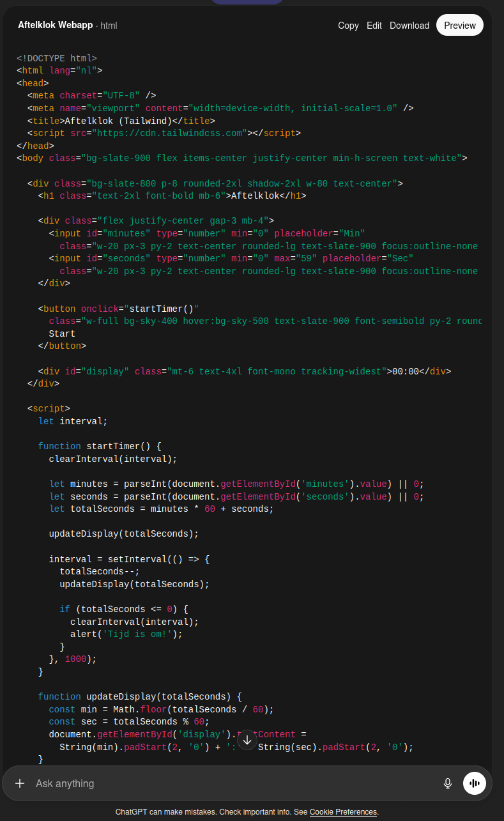Jump to bottom using the down-arrow button
This screenshot has width=504, height=821.
click(x=247, y=740)
